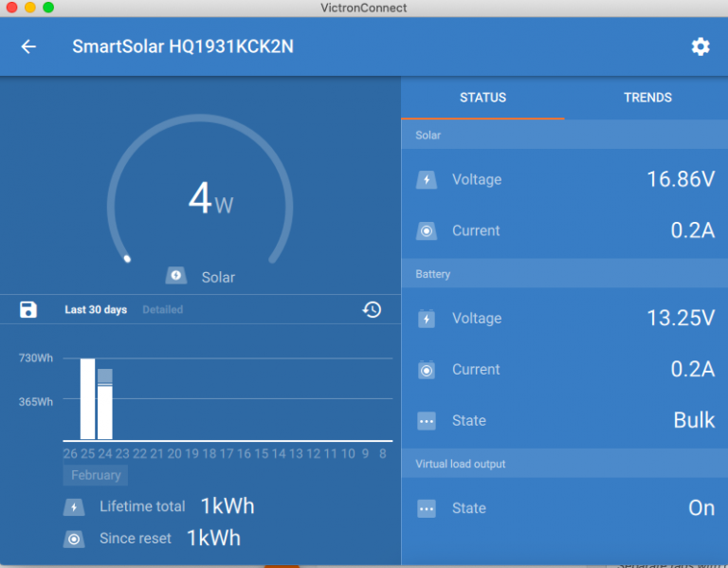The height and width of the screenshot is (568, 728).
Task: Click the virtual load state On
Action: click(701, 508)
